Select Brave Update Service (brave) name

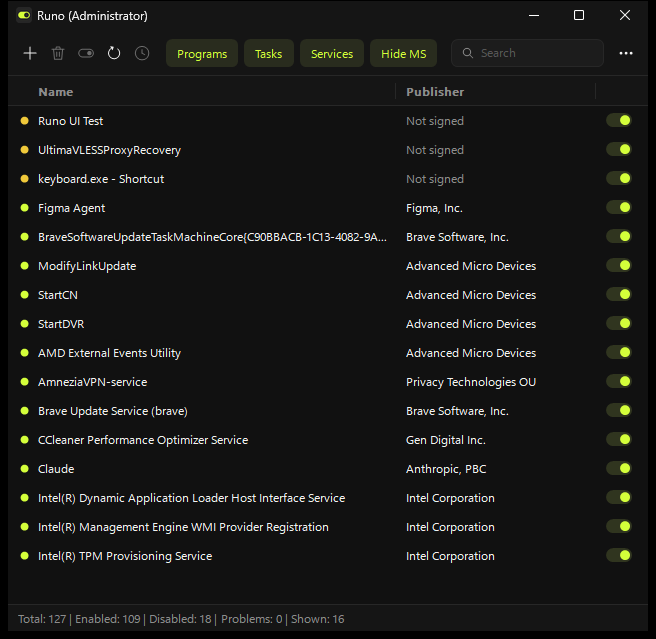[113, 411]
